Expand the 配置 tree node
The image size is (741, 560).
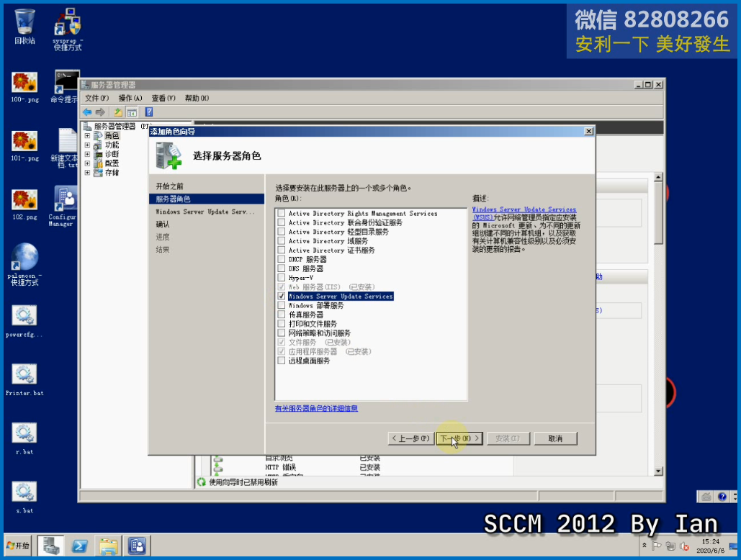click(87, 163)
